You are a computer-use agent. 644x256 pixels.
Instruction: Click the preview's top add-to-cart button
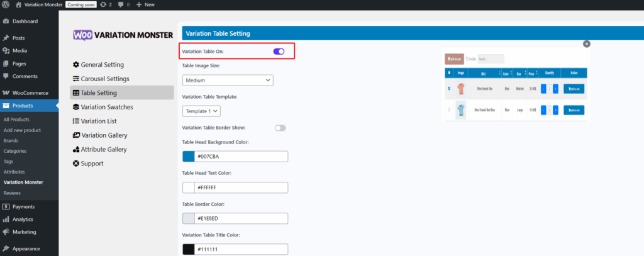point(454,59)
